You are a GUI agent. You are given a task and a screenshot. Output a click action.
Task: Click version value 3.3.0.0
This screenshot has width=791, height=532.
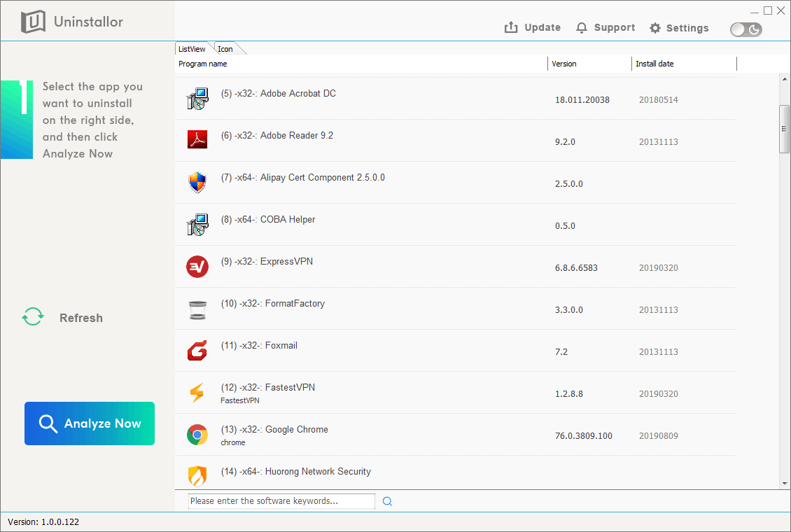[569, 310]
